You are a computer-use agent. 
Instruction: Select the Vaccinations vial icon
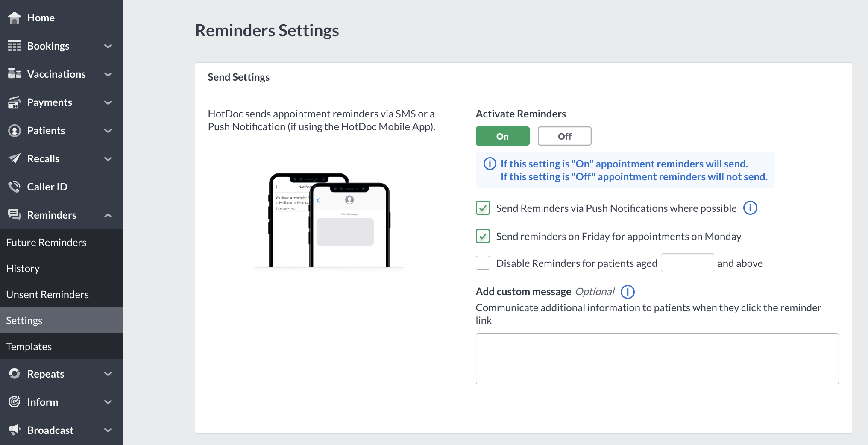click(14, 74)
